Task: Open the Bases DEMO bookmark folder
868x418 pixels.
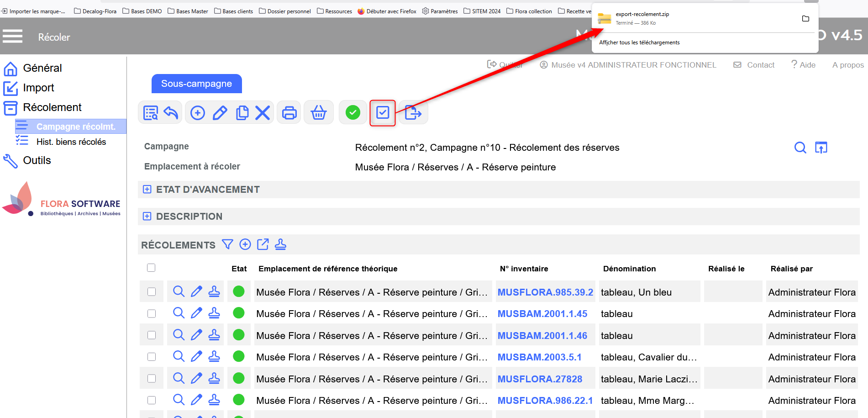Action: coord(142,11)
